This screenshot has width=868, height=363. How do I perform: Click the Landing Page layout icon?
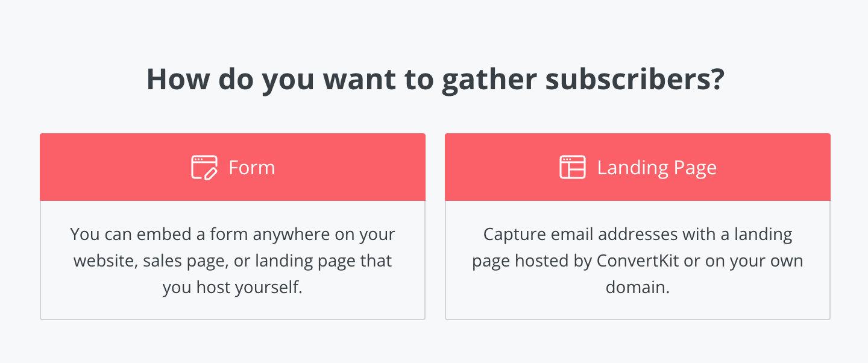click(573, 167)
